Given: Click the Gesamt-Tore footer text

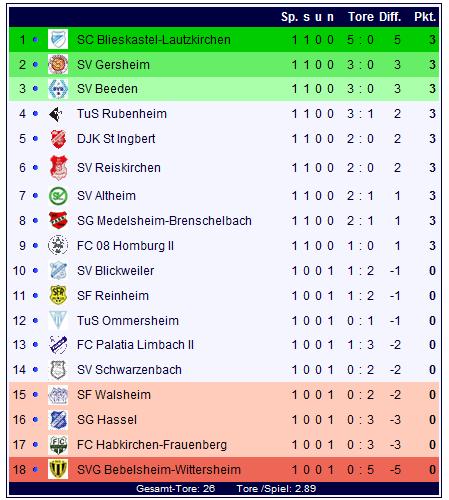Looking at the screenshot, I should pyautogui.click(x=175, y=489).
